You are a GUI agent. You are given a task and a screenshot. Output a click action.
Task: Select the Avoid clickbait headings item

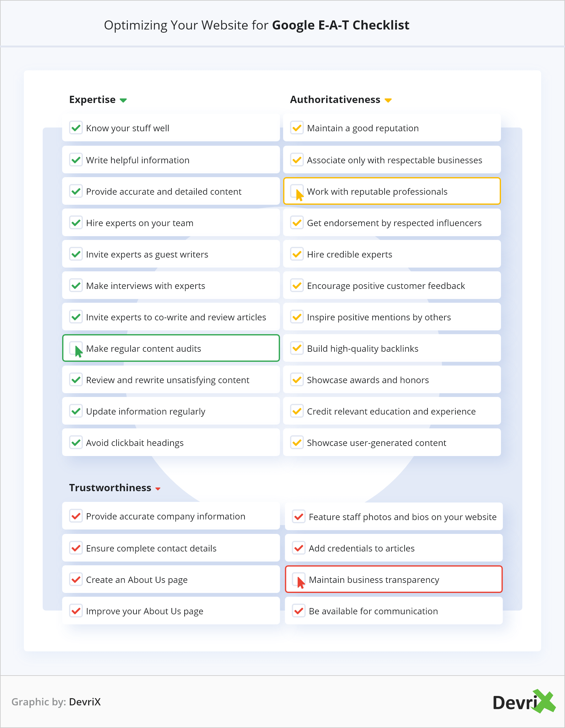170,442
